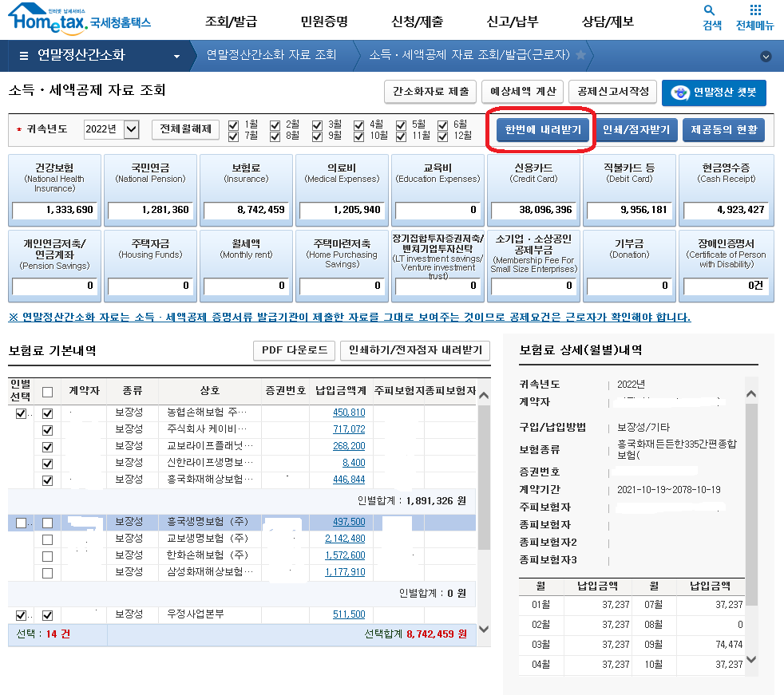Viewport: 784px width, 695px height.
Task: Uncheck the 2월 checkbox
Action: tap(275, 125)
